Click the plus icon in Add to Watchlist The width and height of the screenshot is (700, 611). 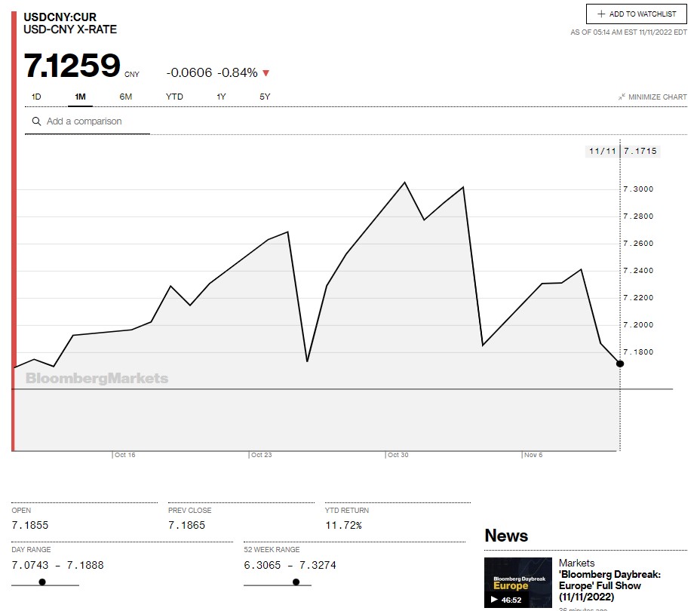601,14
